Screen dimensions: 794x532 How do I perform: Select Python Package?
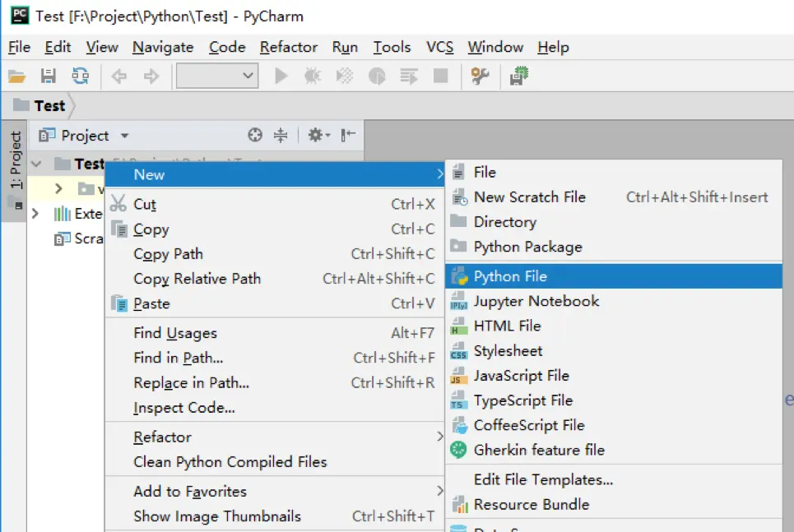point(614,247)
